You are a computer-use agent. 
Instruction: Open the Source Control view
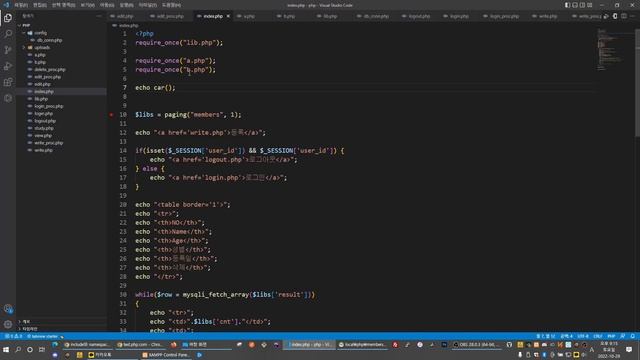pos(8,50)
